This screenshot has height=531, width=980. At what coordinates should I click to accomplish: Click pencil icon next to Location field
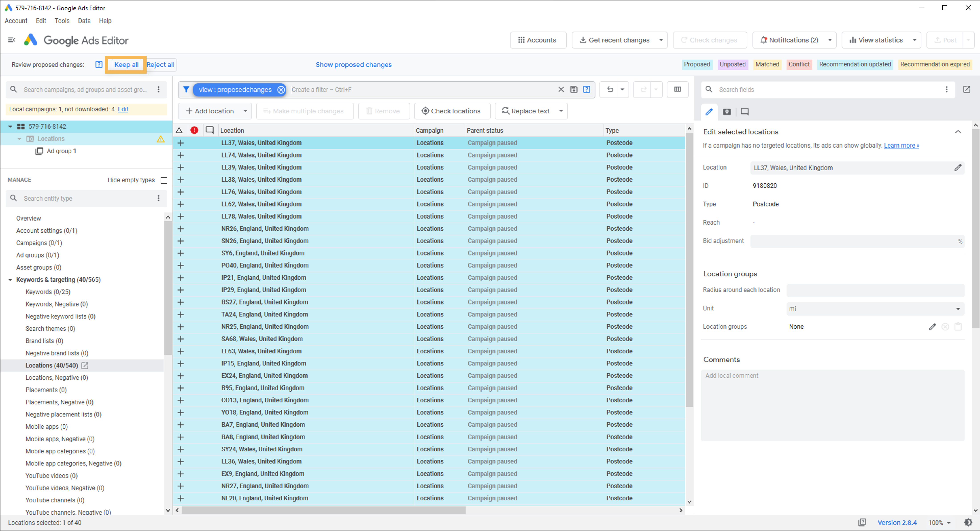(958, 168)
